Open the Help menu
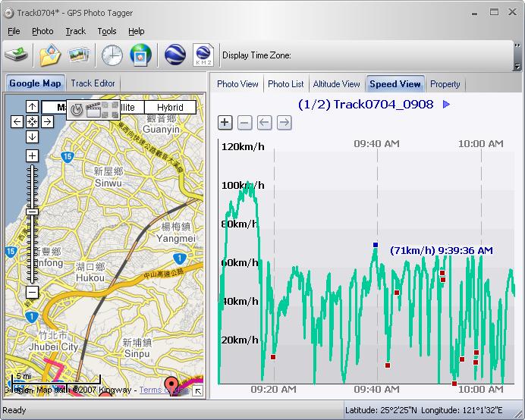525x420 pixels. click(137, 31)
